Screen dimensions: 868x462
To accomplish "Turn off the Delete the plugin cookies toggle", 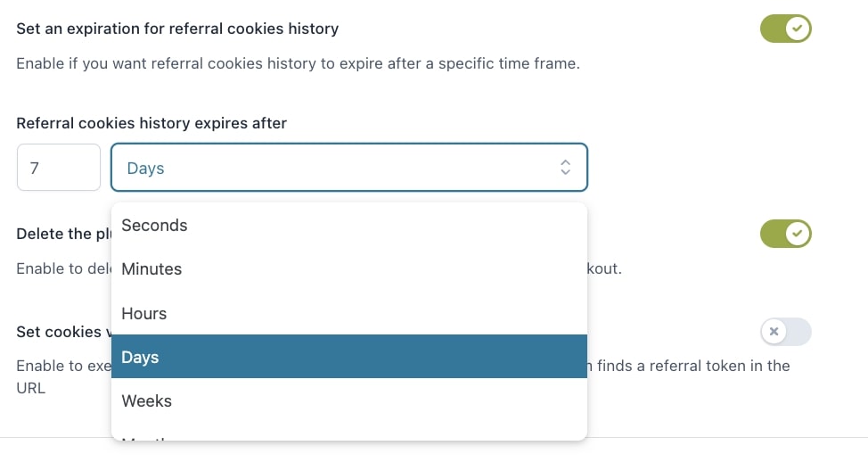I will click(x=785, y=234).
